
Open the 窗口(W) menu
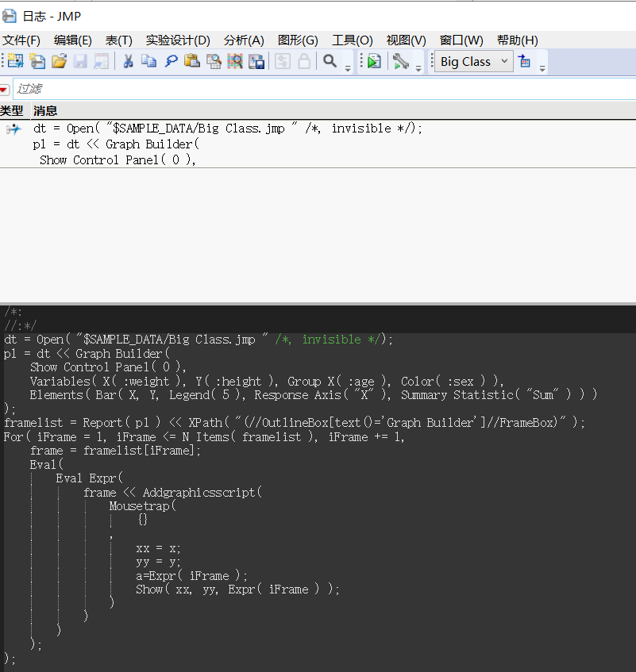tap(461, 40)
